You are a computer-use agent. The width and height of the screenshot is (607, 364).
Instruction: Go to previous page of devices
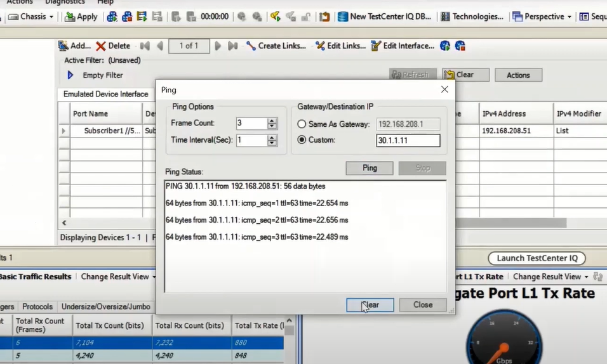click(160, 46)
